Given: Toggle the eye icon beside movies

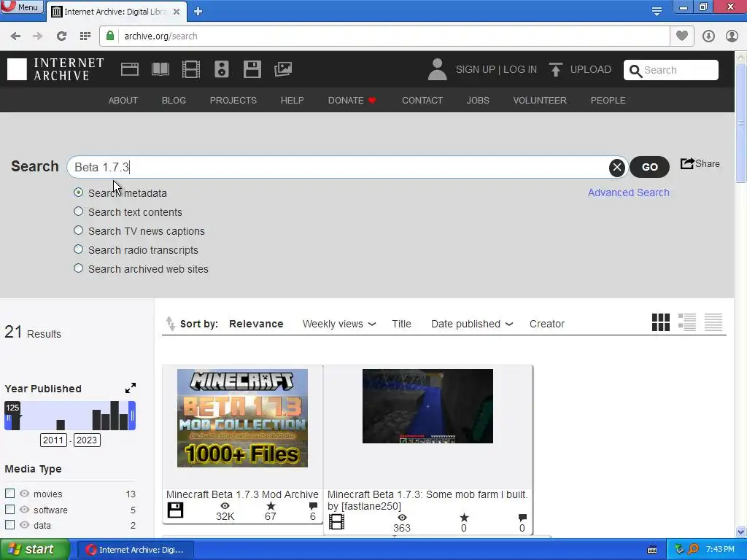Looking at the screenshot, I should (x=24, y=494).
